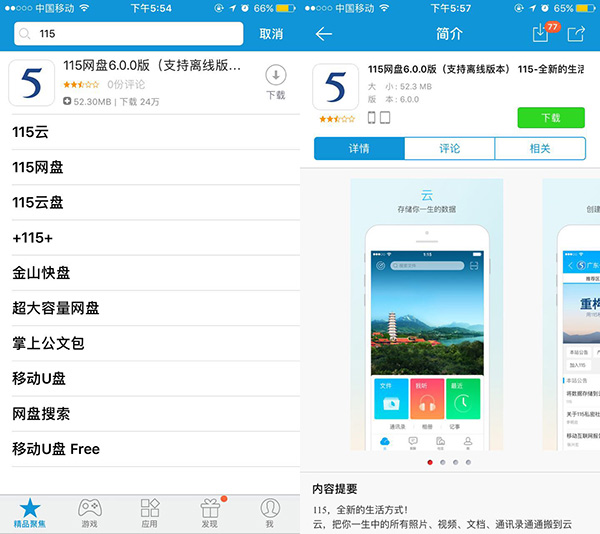The image size is (600, 534).
Task: Open the 115网盘 app icon in search results
Action: pos(31,83)
